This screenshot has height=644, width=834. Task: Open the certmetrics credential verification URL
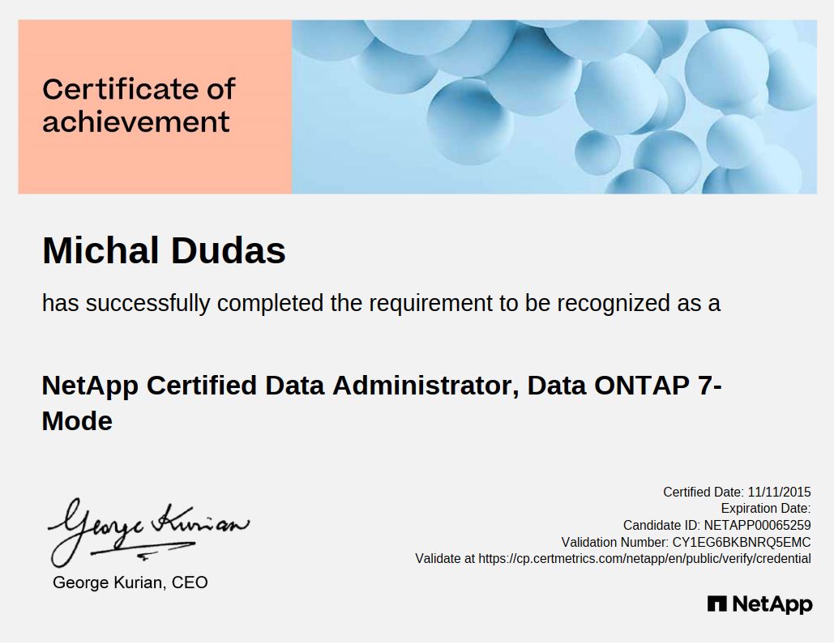[x=644, y=559]
